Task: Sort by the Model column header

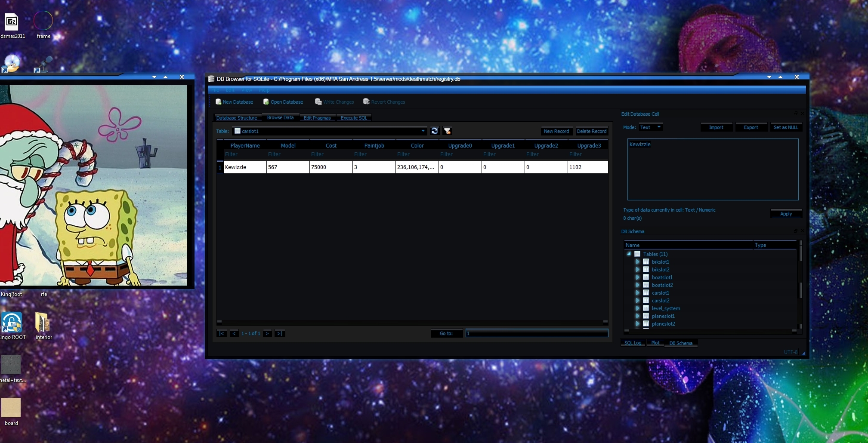Action: (x=288, y=145)
